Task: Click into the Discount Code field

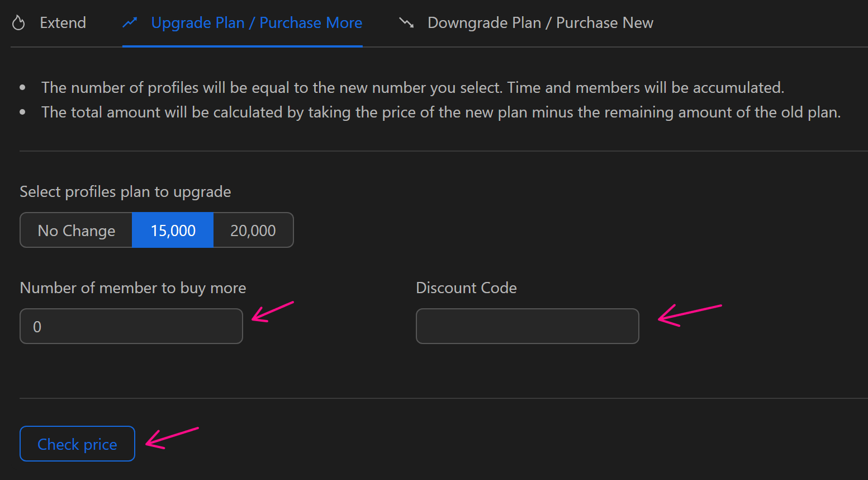Action: pos(527,326)
